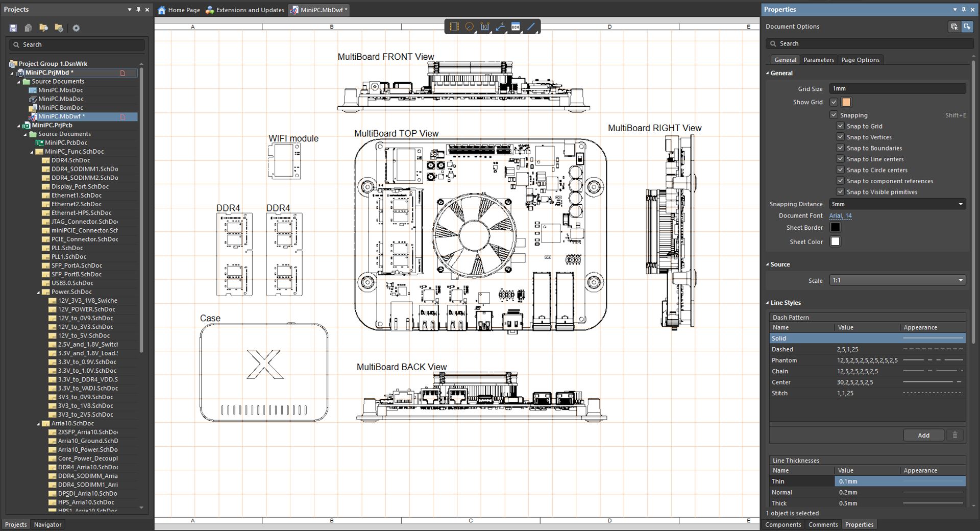Click the Projects panel search field
980x531 pixels.
77,45
